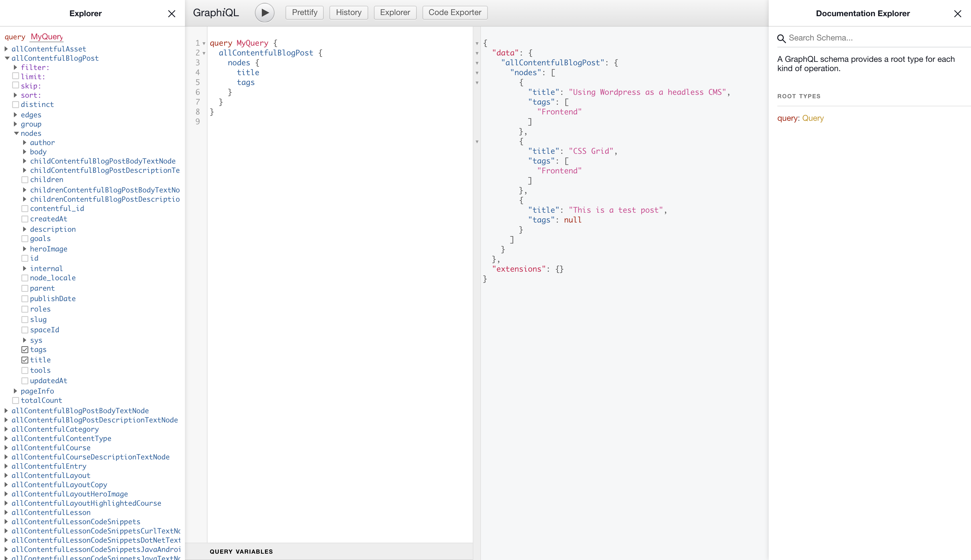Expand the sort argument

tap(16, 95)
